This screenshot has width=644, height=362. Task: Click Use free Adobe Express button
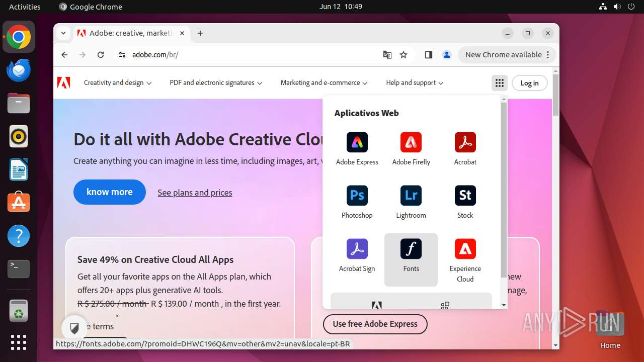click(x=375, y=324)
